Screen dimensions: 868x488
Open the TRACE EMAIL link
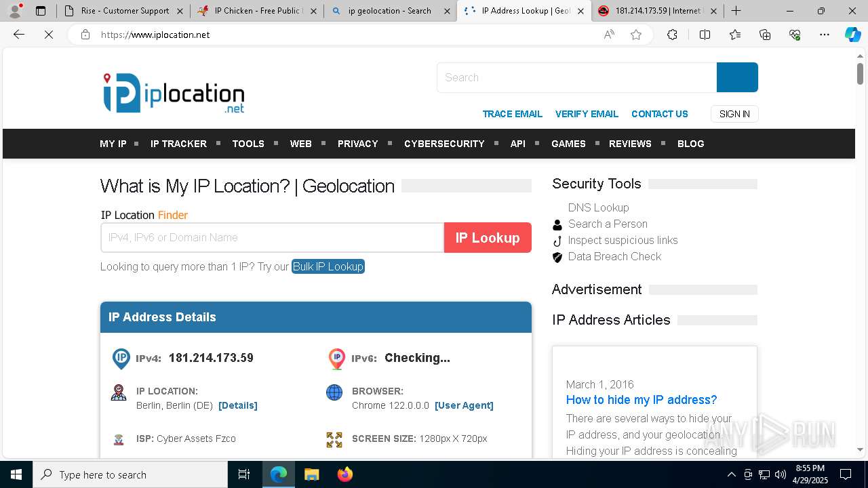(512, 114)
